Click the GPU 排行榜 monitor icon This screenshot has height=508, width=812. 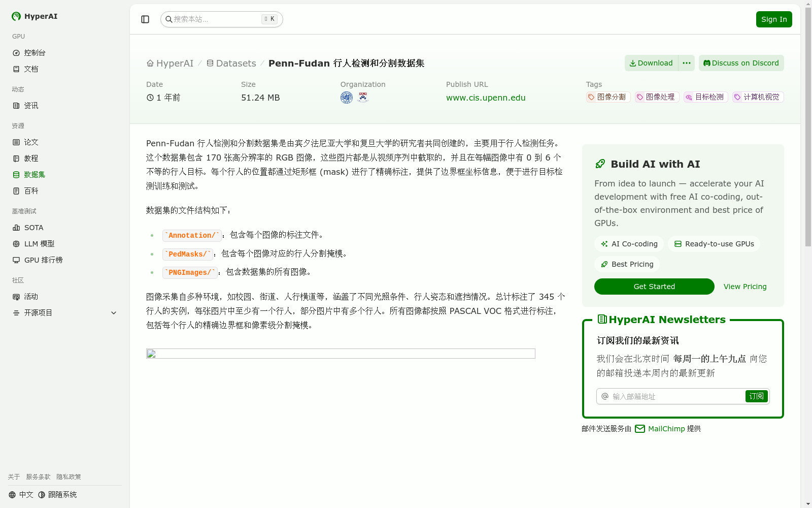(x=16, y=260)
